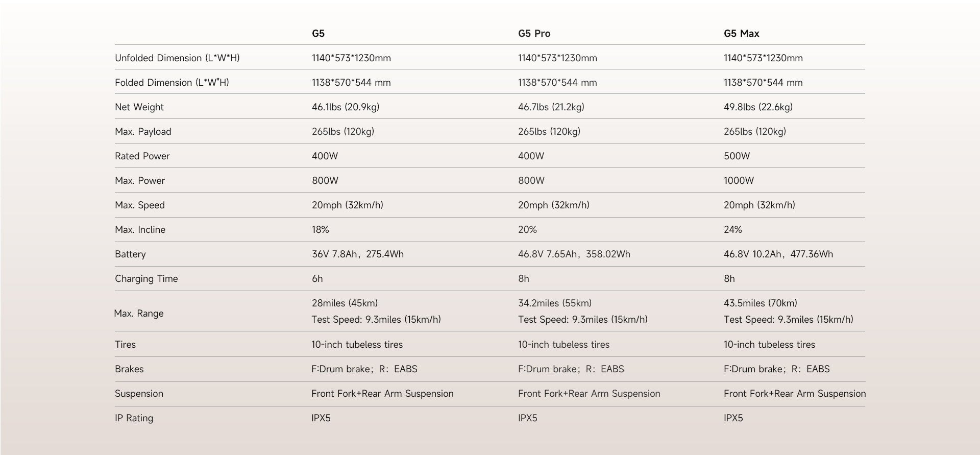Select the IP Rating row label
980x455 pixels.
pos(134,418)
